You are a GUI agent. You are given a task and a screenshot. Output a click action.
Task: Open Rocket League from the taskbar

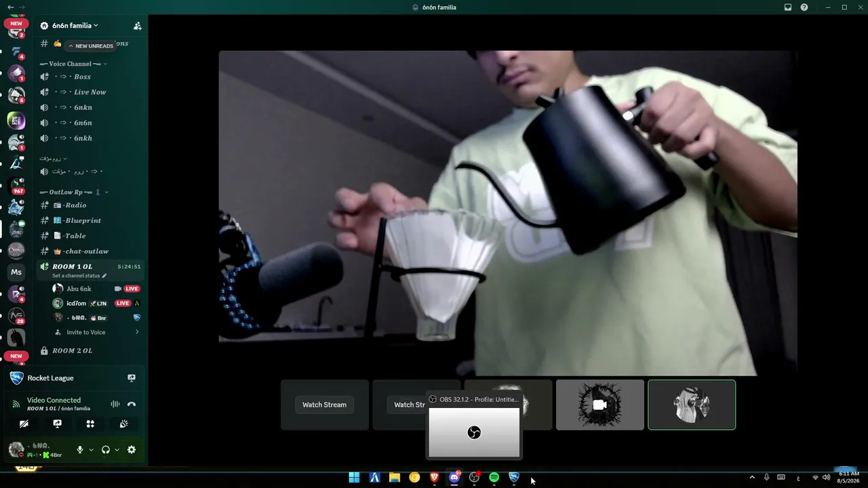pyautogui.click(x=514, y=478)
